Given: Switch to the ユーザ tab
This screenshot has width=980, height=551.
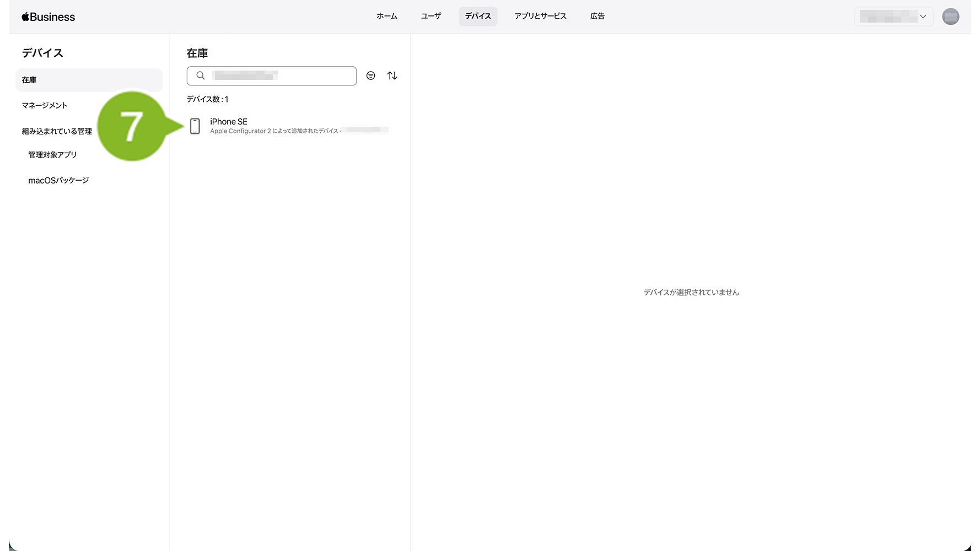Looking at the screenshot, I should pyautogui.click(x=430, y=17).
